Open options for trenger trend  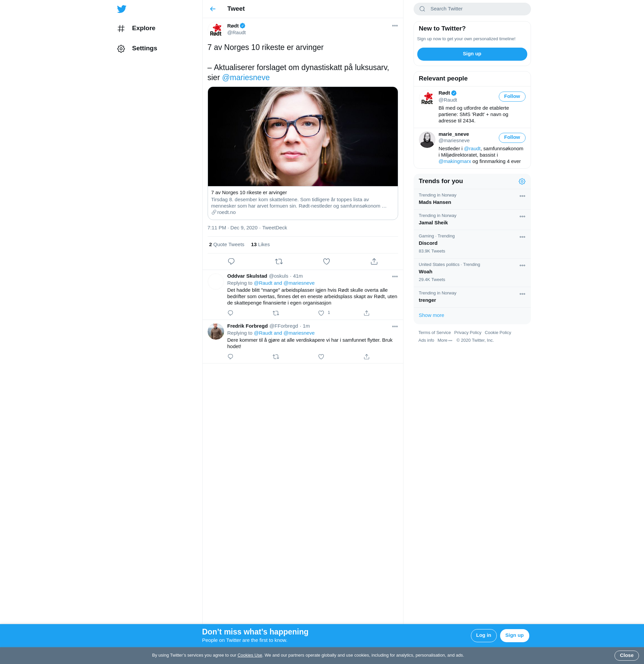click(522, 294)
